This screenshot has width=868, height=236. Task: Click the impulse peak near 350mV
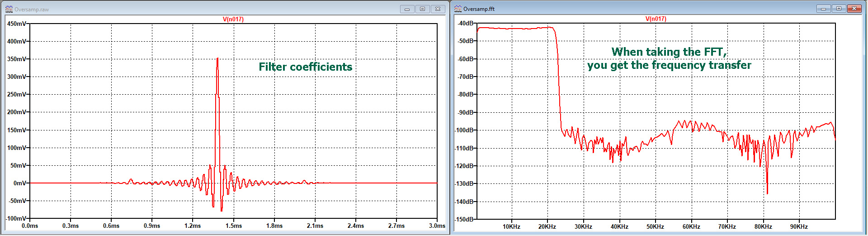tap(217, 59)
